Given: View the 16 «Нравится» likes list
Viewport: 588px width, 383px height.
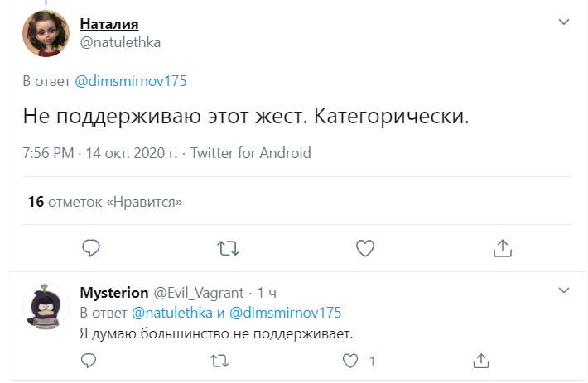Looking at the screenshot, I should tap(104, 202).
